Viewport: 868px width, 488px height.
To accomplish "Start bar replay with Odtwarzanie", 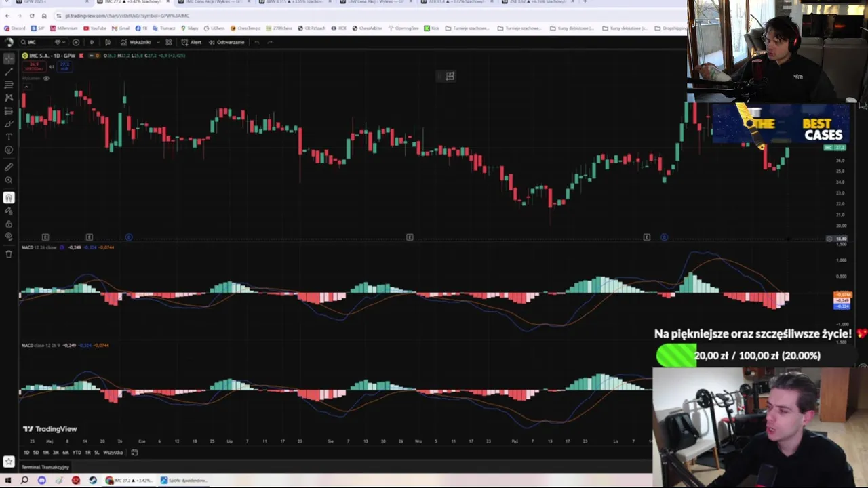I will 226,42.
